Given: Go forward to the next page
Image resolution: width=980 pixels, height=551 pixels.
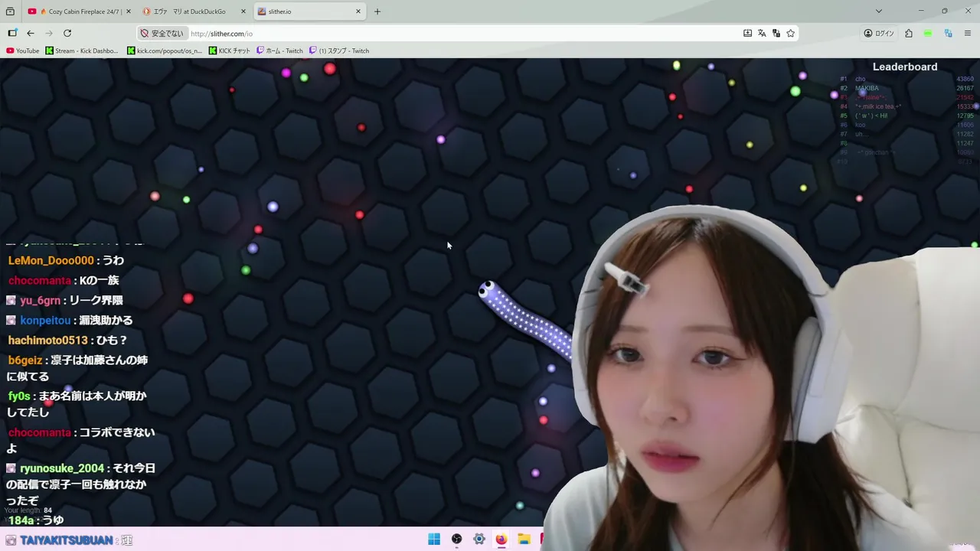Looking at the screenshot, I should click(49, 33).
